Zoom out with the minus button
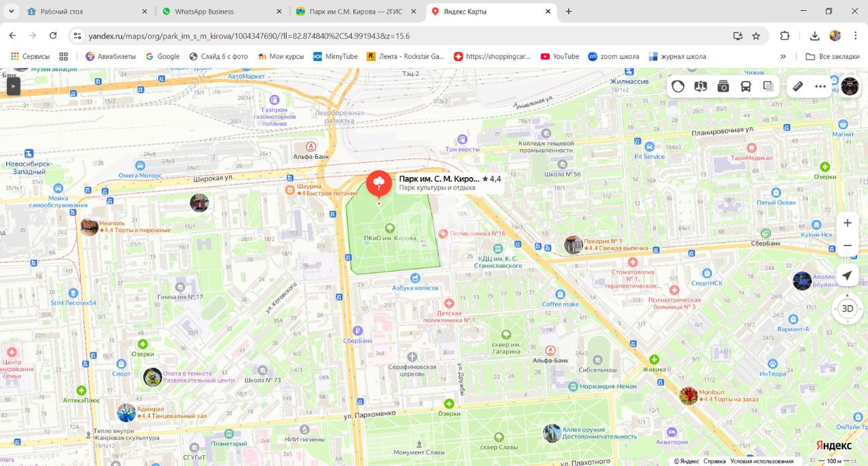Screen dimensions: 868x466 click(848, 246)
